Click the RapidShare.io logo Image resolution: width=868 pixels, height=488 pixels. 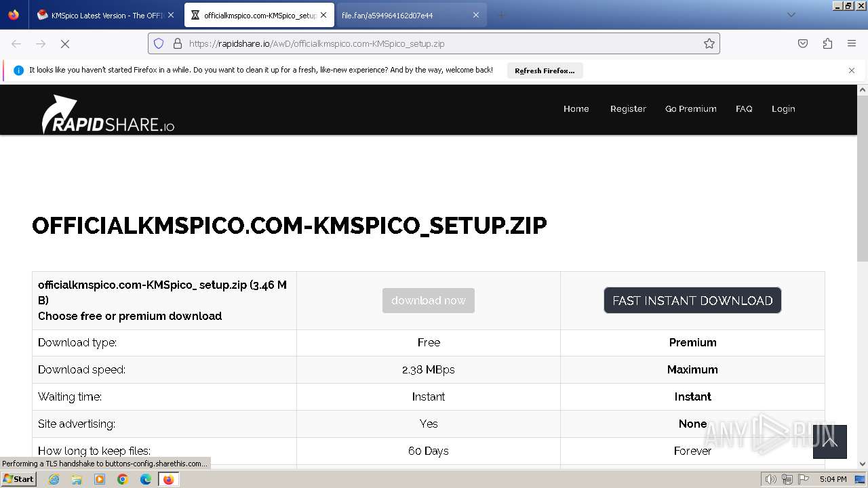pos(108,114)
